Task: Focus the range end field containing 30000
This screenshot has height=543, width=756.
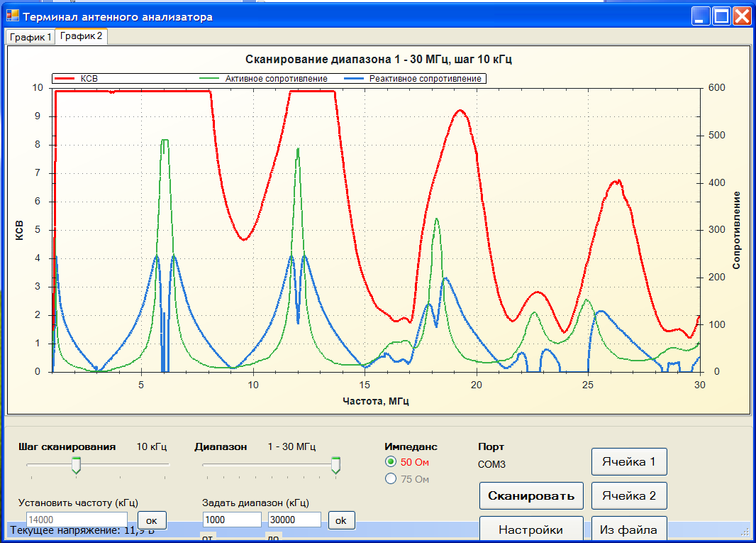Action: 294,520
